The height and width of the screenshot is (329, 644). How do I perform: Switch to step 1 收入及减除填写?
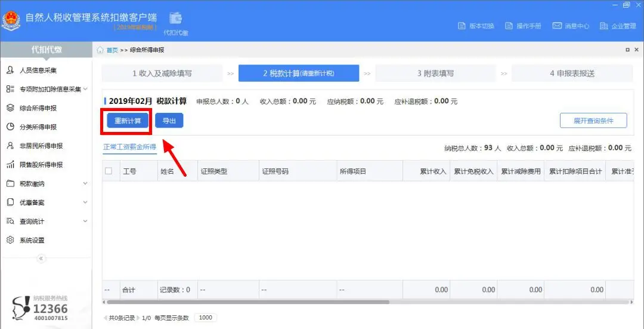(162, 73)
